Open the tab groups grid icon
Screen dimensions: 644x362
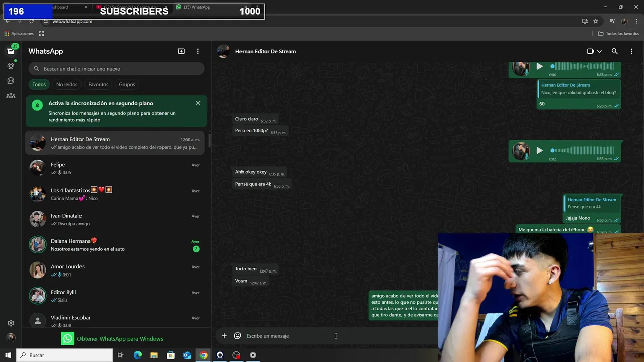[42, 34]
